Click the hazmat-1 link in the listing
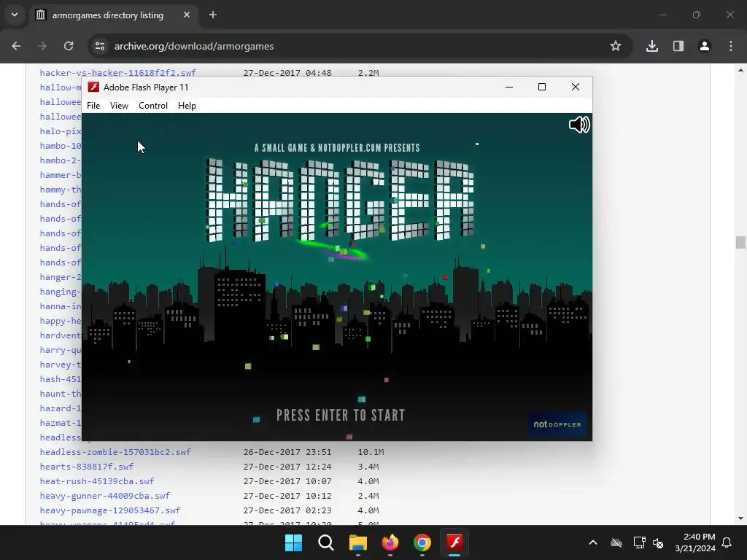Viewport: 747px width, 560px height. [61, 423]
